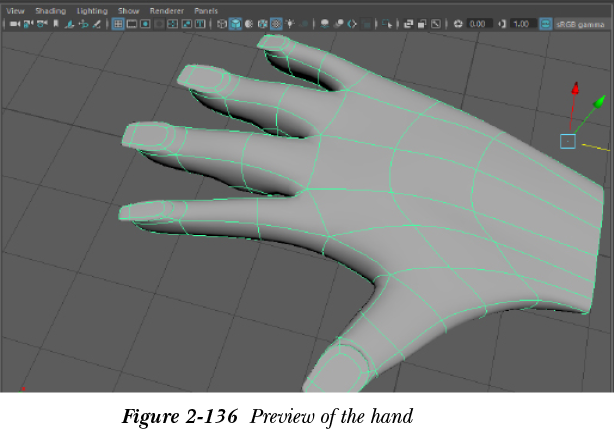The height and width of the screenshot is (431, 614).
Task: Open the Shading menu
Action: 50,10
